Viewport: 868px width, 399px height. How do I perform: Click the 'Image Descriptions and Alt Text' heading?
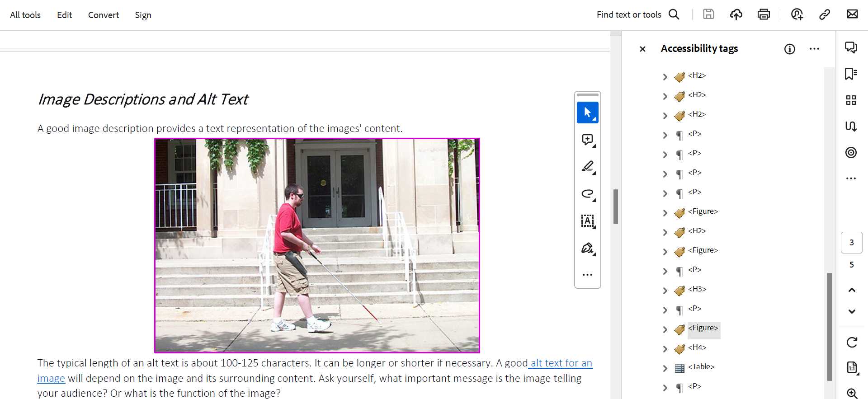tap(143, 99)
